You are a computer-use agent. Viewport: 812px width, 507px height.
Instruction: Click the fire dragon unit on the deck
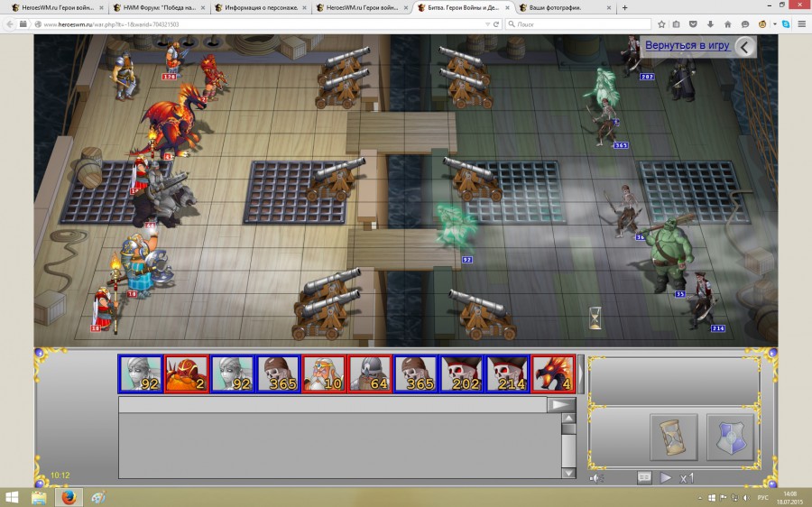[173, 122]
